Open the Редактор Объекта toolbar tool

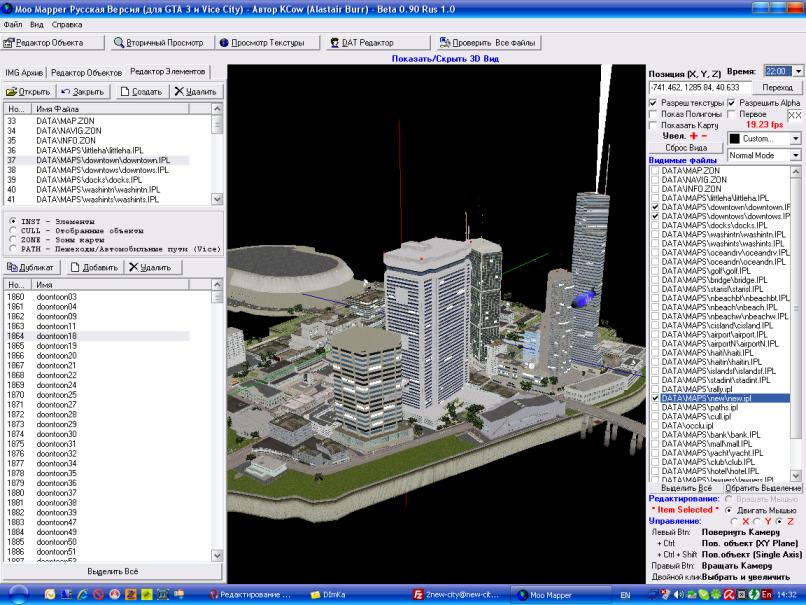point(52,43)
